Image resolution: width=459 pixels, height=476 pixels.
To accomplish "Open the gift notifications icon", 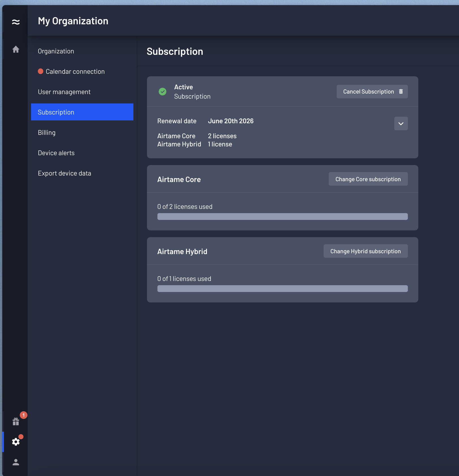I will tap(16, 422).
